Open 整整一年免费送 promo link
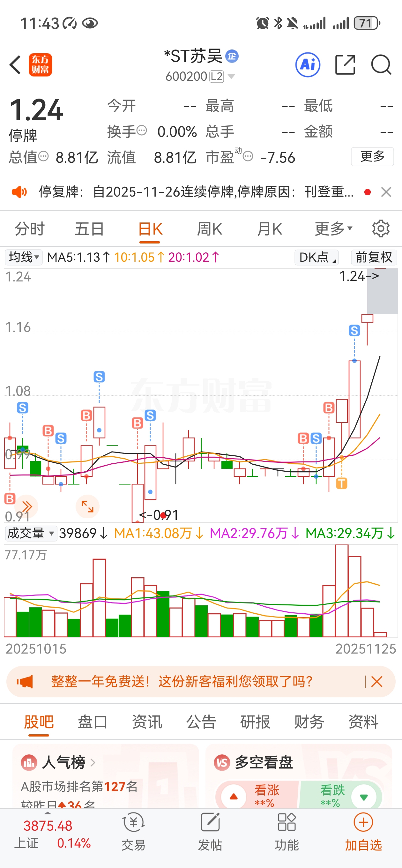This screenshot has height=868, width=402. (182, 682)
